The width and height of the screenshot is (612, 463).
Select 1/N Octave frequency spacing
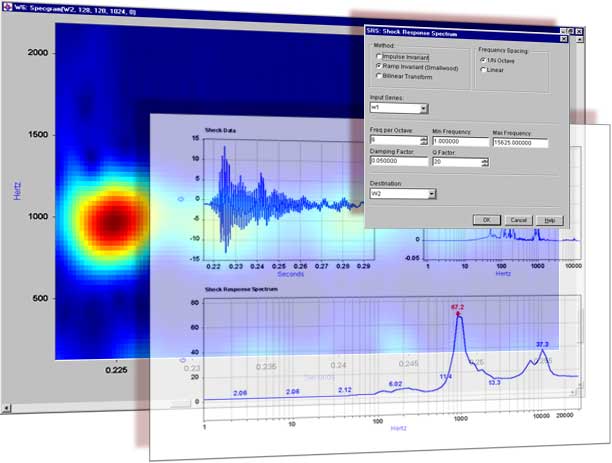tap(483, 60)
